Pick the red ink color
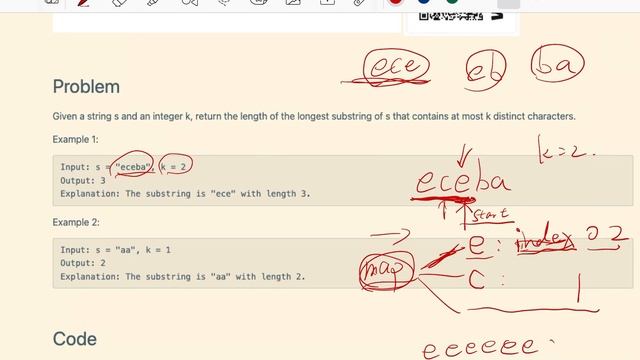640x360 pixels. [x=395, y=2]
